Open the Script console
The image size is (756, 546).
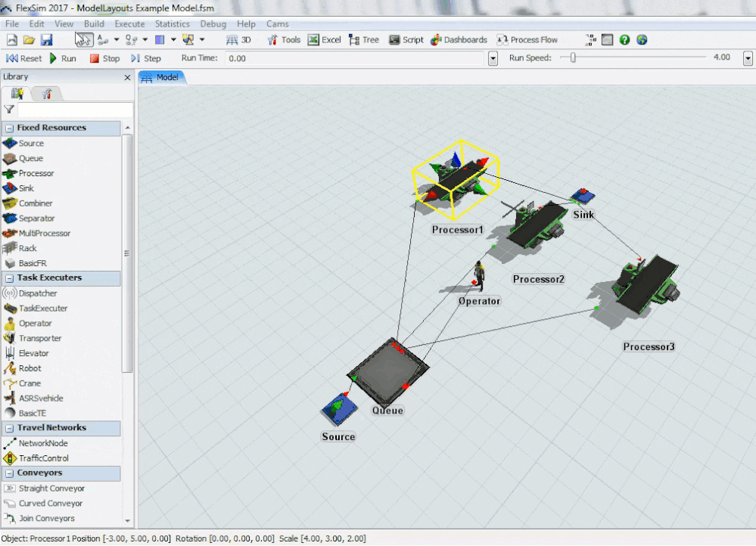click(x=406, y=40)
